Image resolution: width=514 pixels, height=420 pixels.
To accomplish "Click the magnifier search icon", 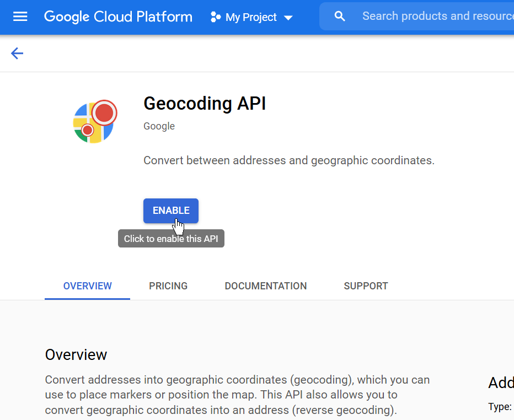I will (x=340, y=16).
